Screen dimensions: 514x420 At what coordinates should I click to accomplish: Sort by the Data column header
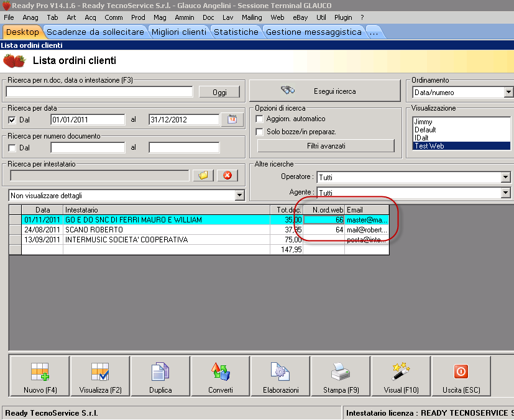click(42, 209)
